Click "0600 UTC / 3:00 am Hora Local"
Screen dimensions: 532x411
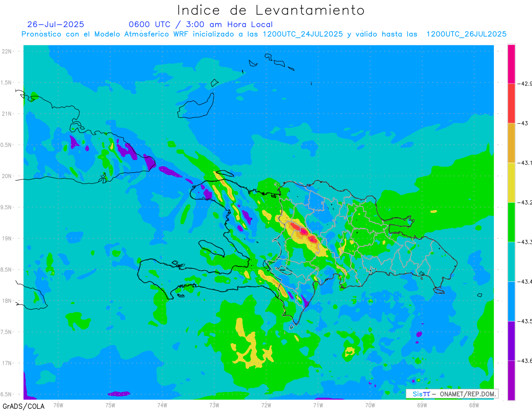200,24
